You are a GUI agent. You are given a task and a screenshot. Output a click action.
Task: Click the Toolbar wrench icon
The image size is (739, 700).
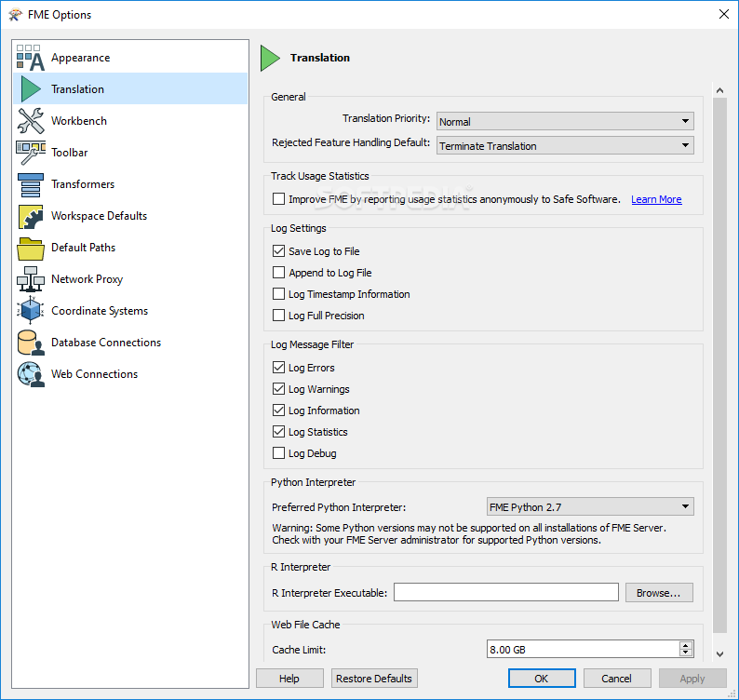[31, 153]
